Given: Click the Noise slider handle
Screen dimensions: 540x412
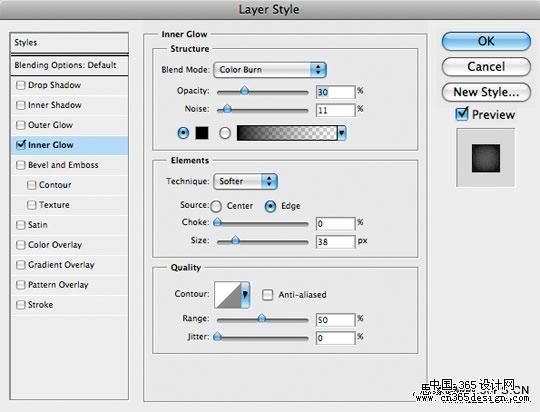Looking at the screenshot, I should [227, 109].
